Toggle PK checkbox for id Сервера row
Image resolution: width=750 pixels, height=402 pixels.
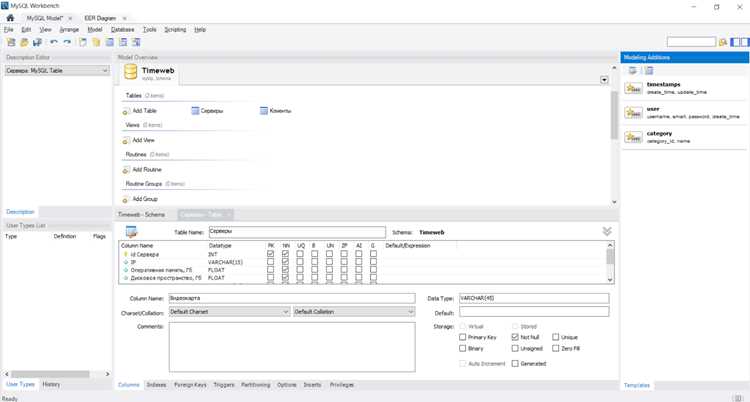click(x=271, y=254)
